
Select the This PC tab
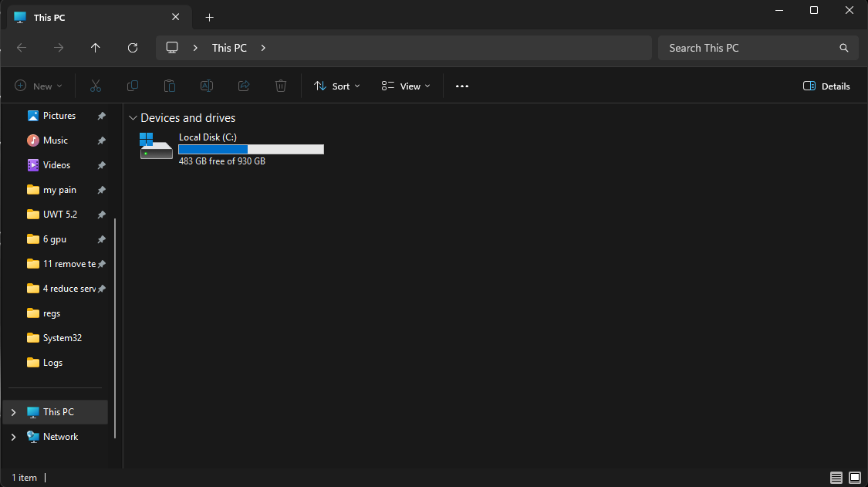tap(100, 18)
